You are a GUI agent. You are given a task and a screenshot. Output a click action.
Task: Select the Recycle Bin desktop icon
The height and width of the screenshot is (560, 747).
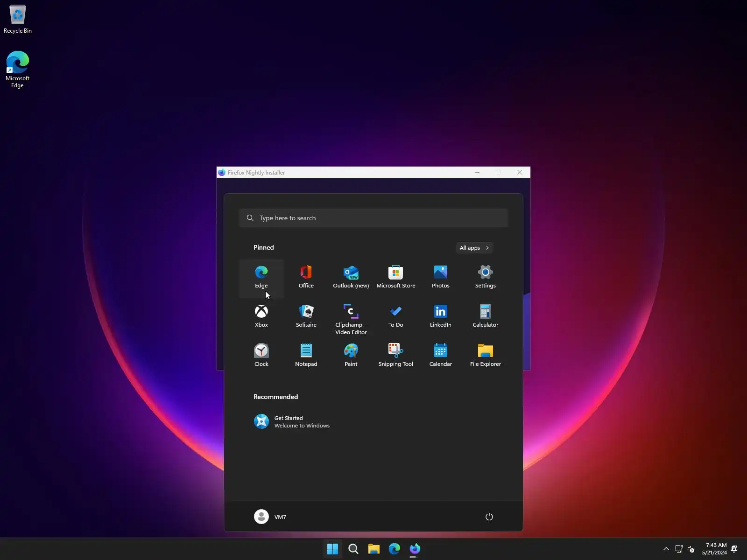18,20
